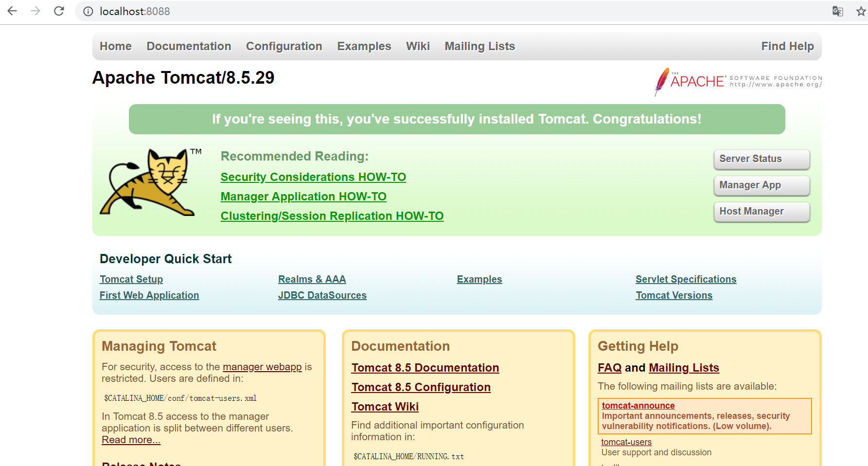Click the Managing Tomcat heading
This screenshot has height=466, width=868.
[159, 346]
